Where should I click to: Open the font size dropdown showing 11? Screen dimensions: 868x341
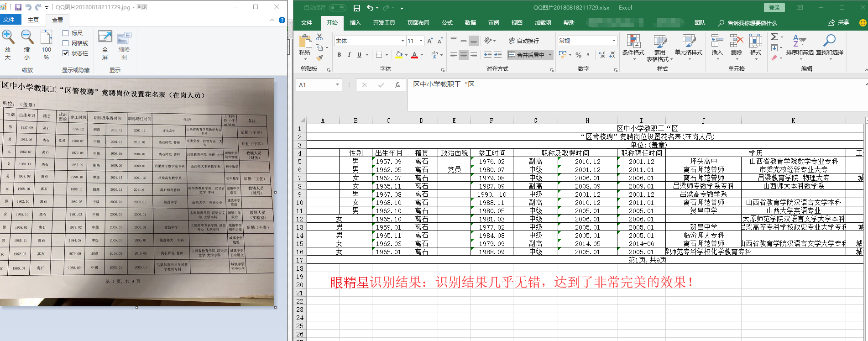[x=421, y=41]
